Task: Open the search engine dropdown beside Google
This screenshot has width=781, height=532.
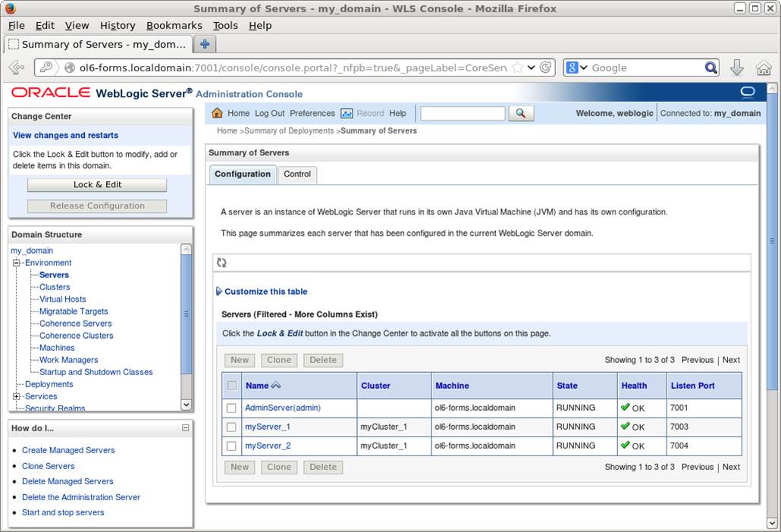Action: click(x=585, y=67)
